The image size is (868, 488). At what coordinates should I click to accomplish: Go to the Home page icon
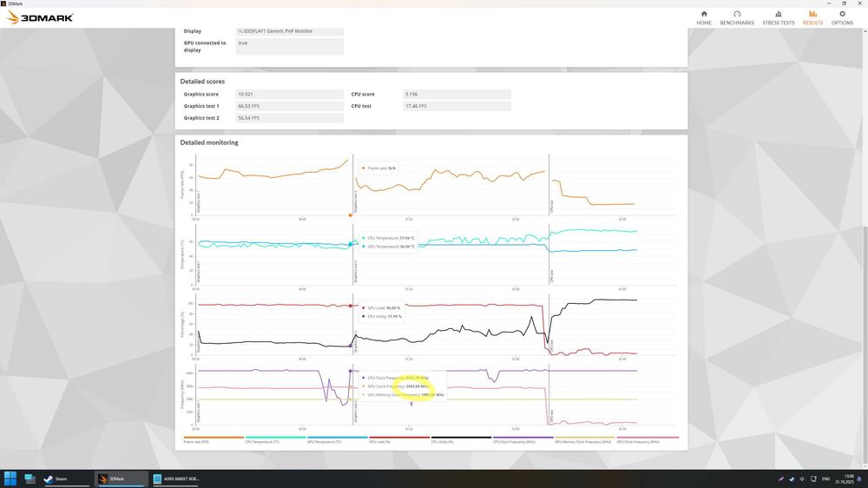pos(704,17)
